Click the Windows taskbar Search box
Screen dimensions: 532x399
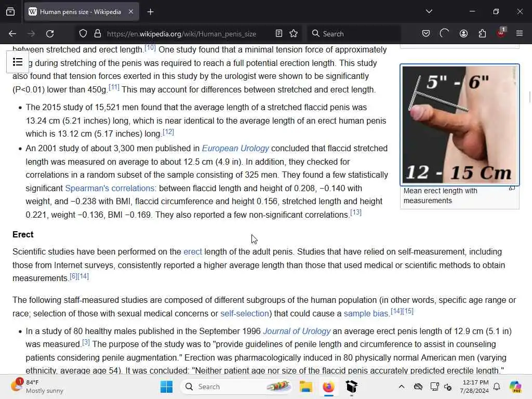[237, 387]
